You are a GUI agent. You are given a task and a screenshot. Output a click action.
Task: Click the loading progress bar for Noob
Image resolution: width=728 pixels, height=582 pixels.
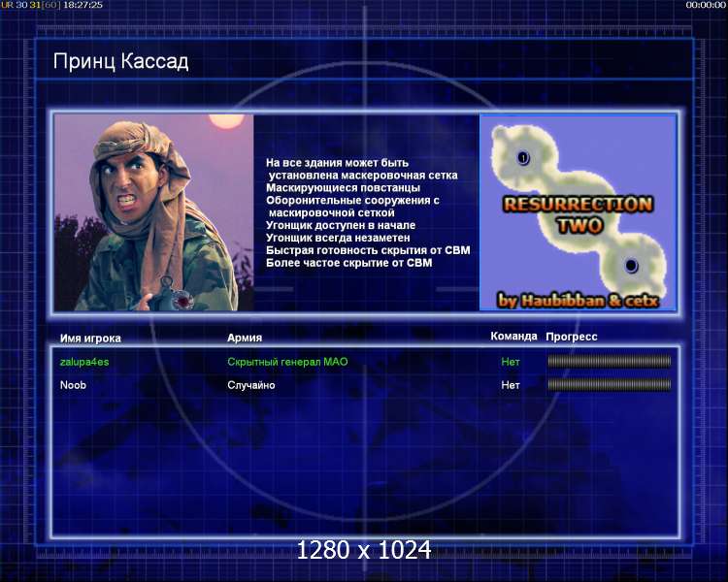pyautogui.click(x=610, y=385)
